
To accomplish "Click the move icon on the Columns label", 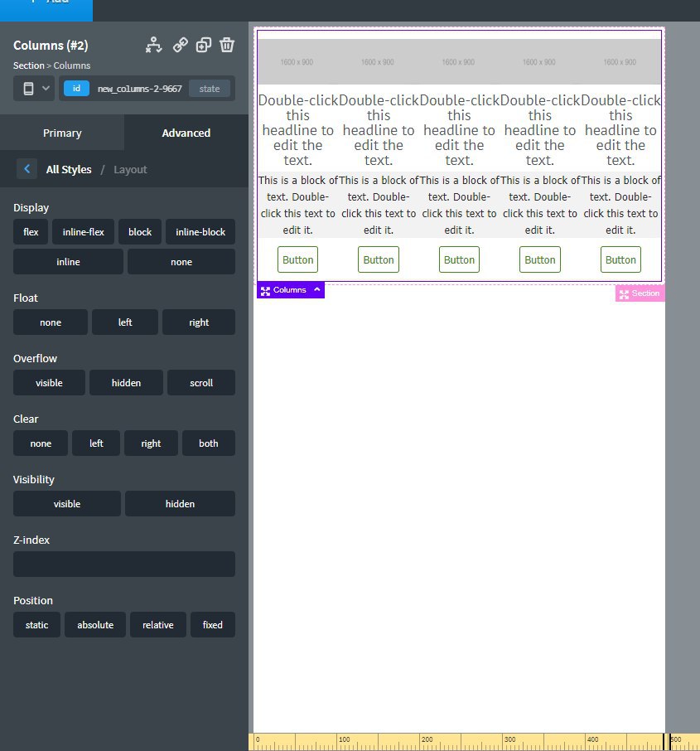I will point(265,290).
